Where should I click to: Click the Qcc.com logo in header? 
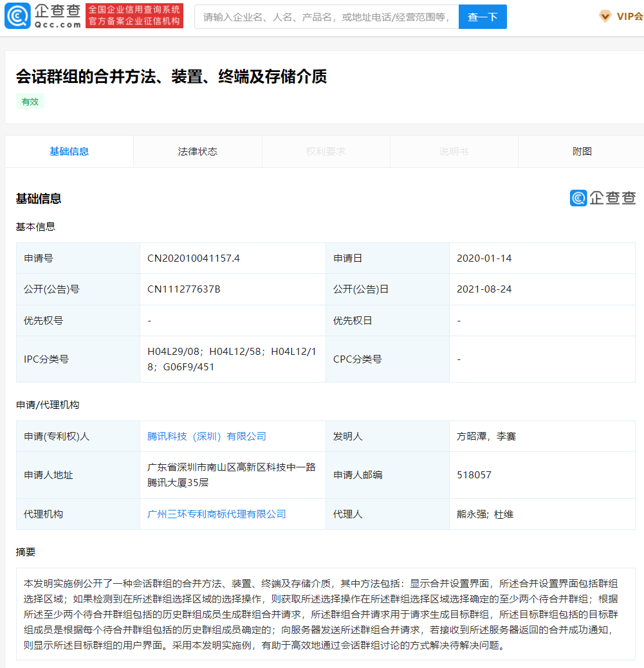[43, 16]
